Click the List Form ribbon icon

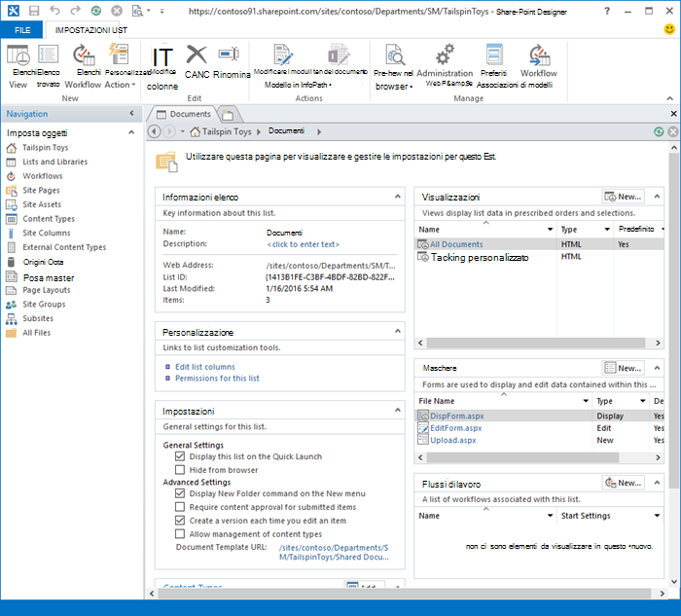tap(48, 54)
